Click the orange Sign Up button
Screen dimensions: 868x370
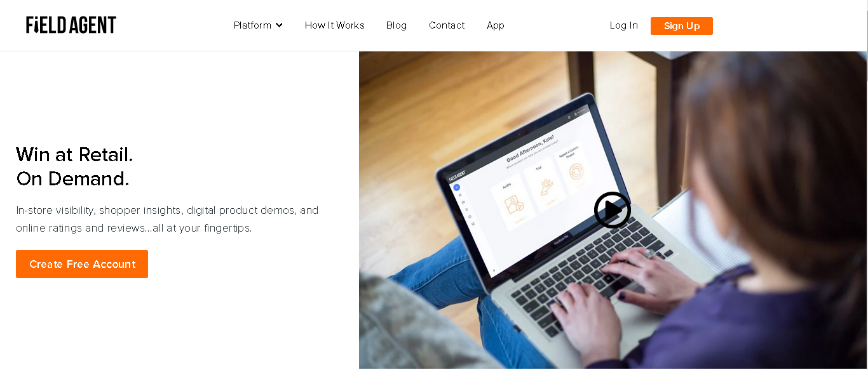click(682, 26)
